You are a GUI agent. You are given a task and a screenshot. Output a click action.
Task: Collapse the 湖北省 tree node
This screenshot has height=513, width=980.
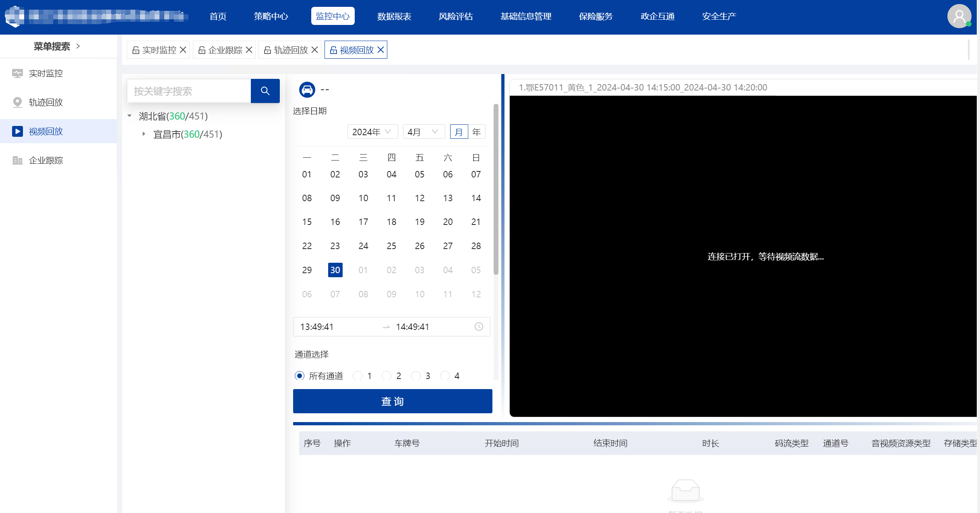coord(130,116)
